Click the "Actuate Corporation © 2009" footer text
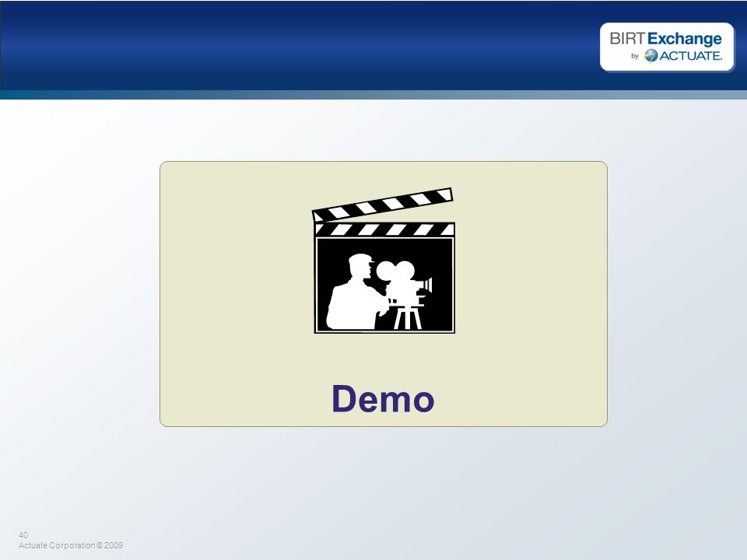The image size is (747, 560). click(71, 546)
